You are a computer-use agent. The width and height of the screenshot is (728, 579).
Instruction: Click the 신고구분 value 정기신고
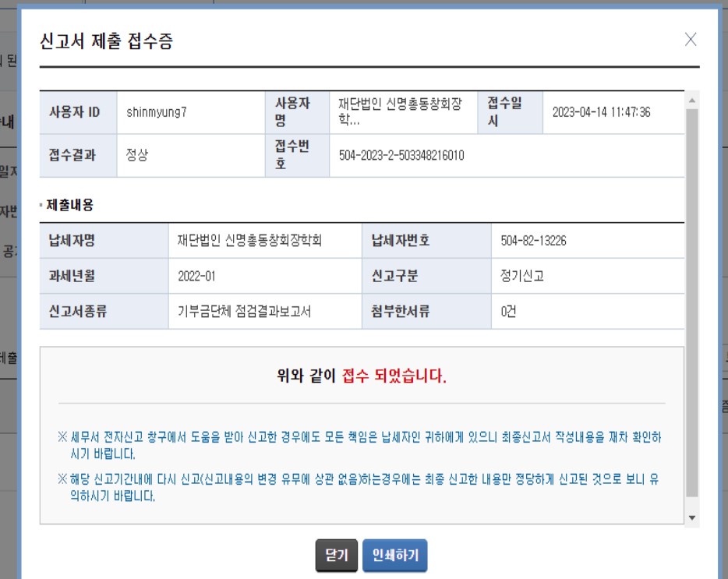tap(522, 276)
